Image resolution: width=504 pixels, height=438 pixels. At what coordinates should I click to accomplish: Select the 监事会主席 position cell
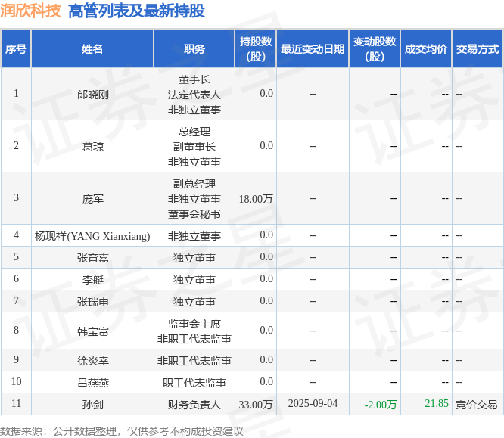pyautogui.click(x=194, y=331)
